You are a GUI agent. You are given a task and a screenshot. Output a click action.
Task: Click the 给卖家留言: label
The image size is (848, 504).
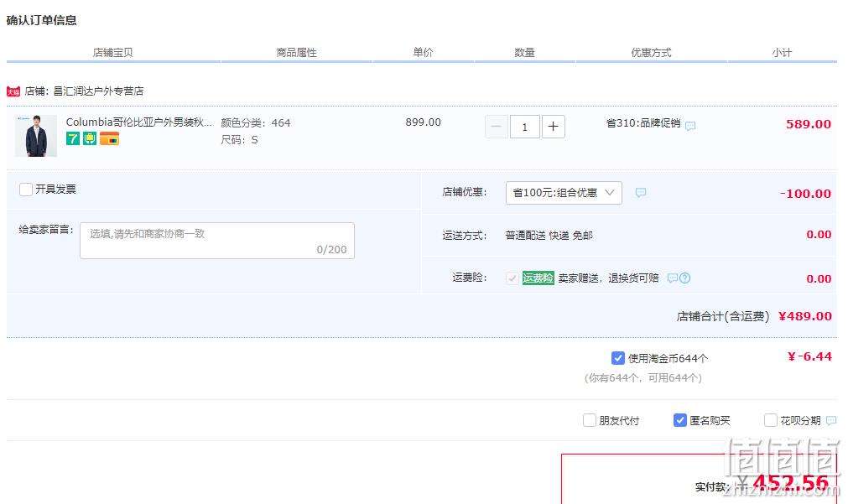coord(46,229)
